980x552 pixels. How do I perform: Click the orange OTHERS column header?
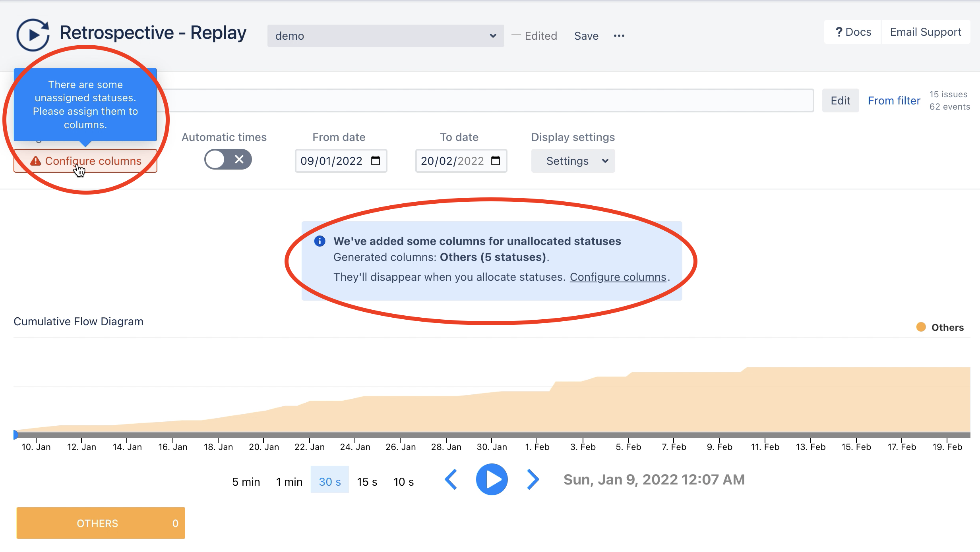click(101, 523)
